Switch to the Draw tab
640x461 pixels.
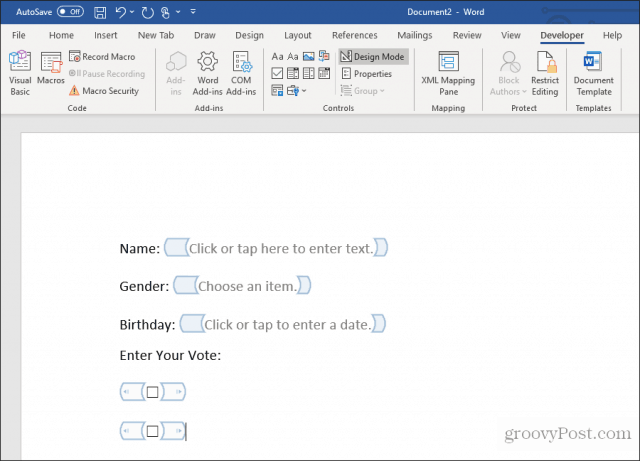tap(204, 35)
